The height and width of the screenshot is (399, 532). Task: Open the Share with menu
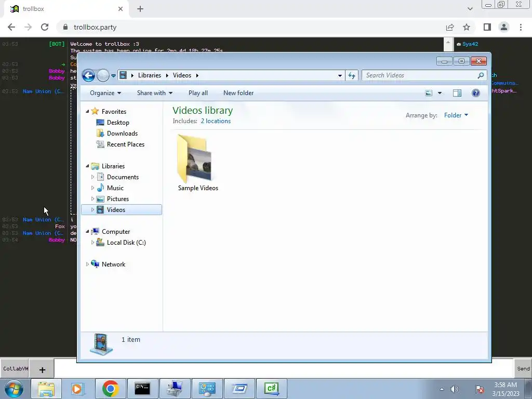(155, 93)
